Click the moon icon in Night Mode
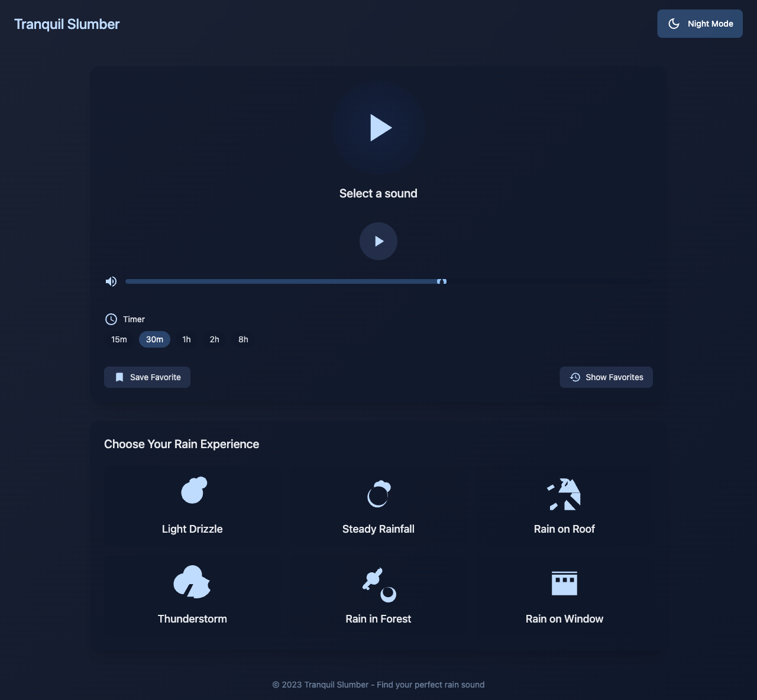This screenshot has width=757, height=700. 674,24
